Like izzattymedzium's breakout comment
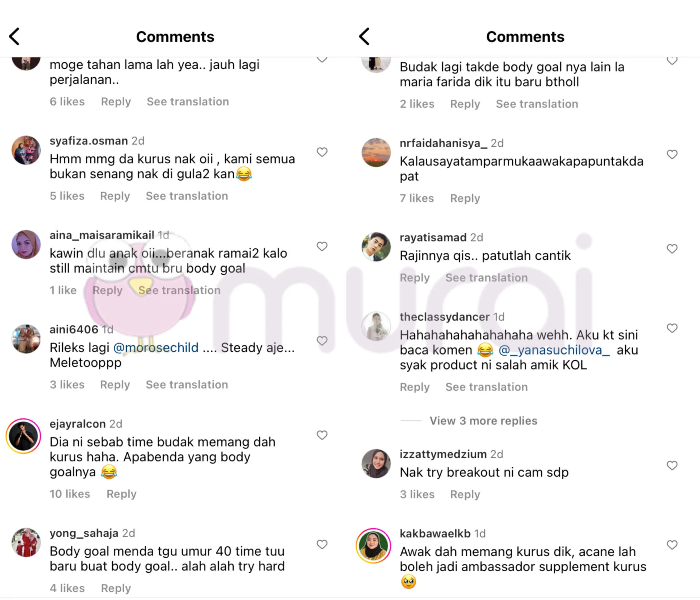 tap(672, 465)
